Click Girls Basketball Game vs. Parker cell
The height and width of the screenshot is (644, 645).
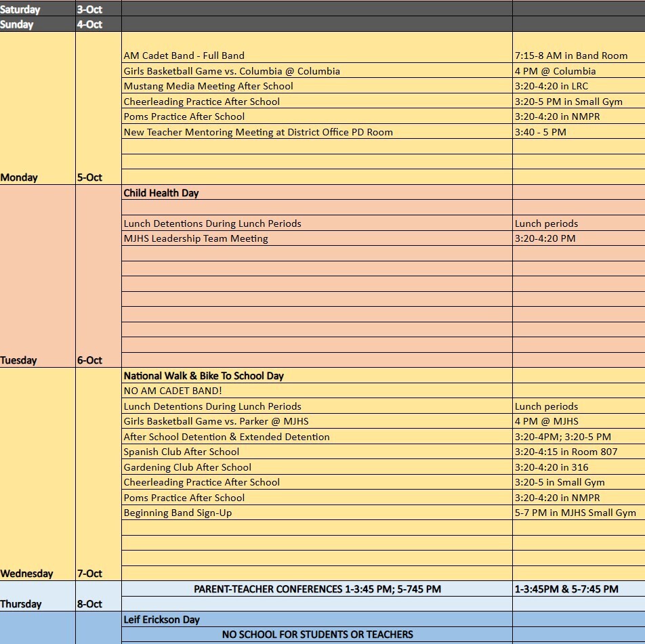tap(317, 421)
